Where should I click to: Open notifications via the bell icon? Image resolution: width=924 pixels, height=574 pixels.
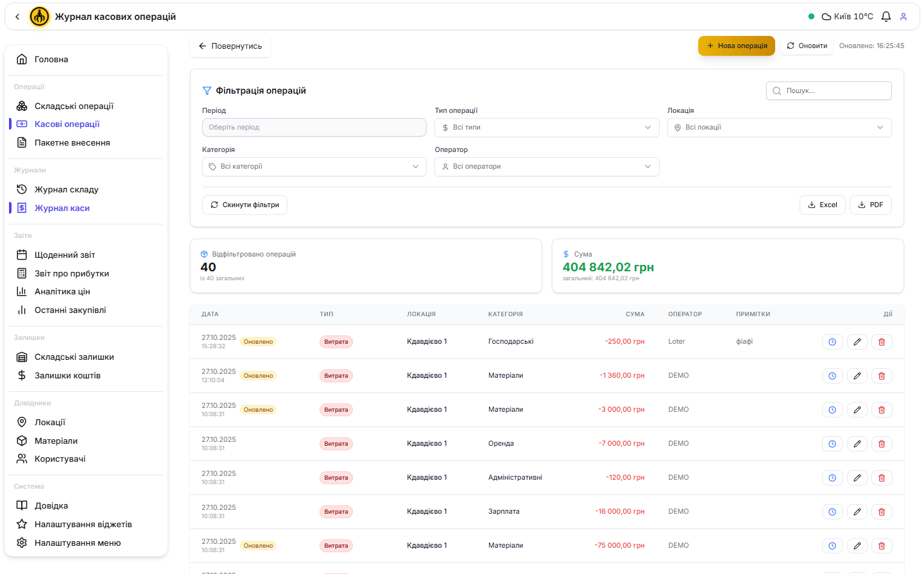tap(886, 16)
